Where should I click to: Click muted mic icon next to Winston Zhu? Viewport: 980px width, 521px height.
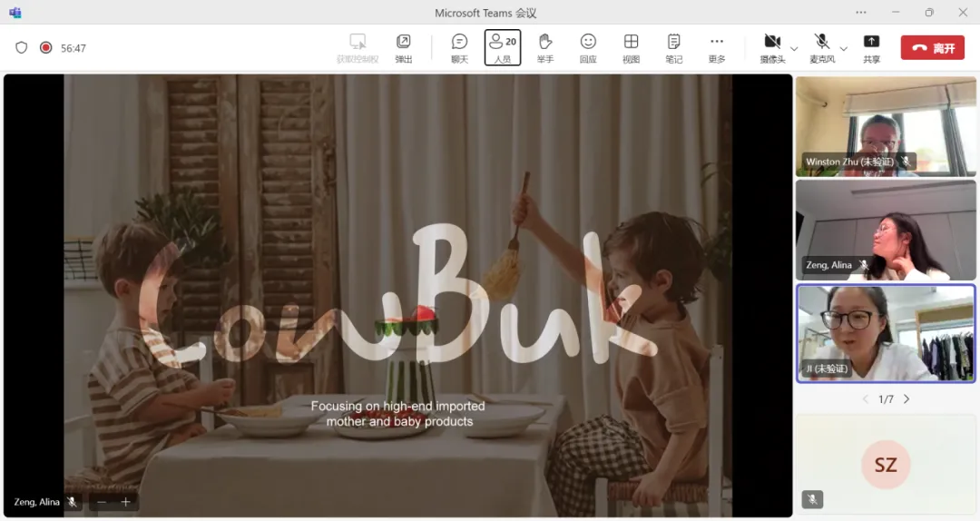[906, 162]
